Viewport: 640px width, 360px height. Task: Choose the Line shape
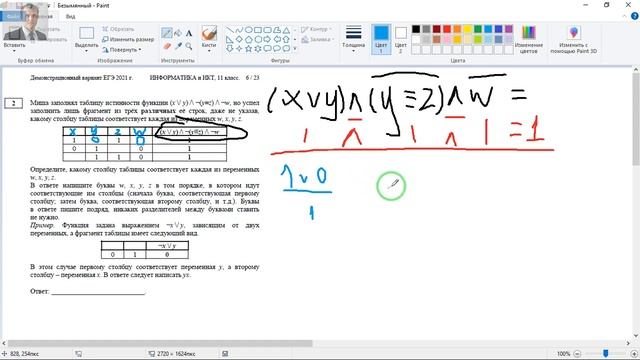tap(230, 30)
